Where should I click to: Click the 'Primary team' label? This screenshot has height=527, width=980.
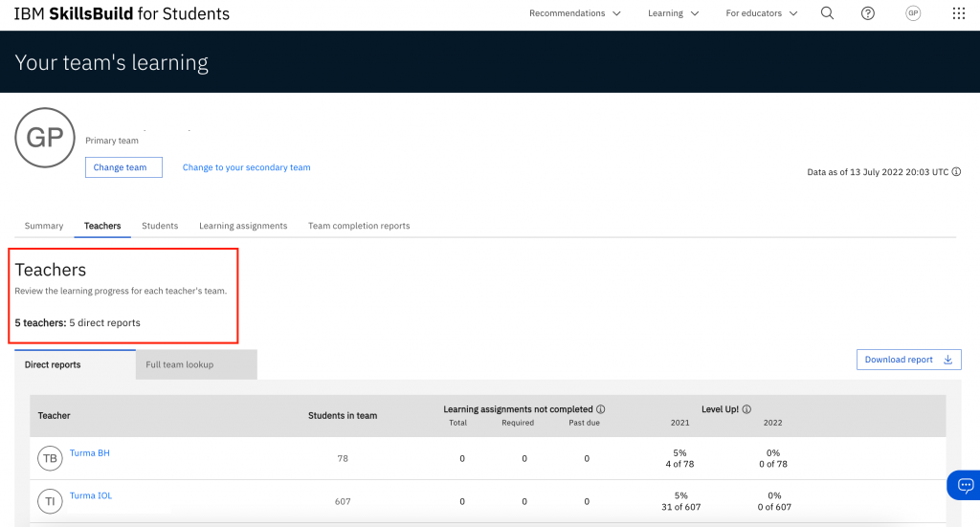tap(112, 141)
